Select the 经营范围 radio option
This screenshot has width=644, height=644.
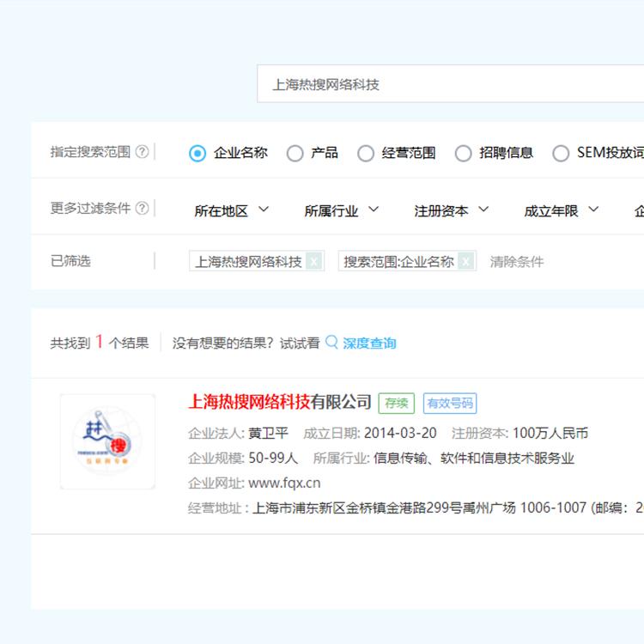click(366, 153)
